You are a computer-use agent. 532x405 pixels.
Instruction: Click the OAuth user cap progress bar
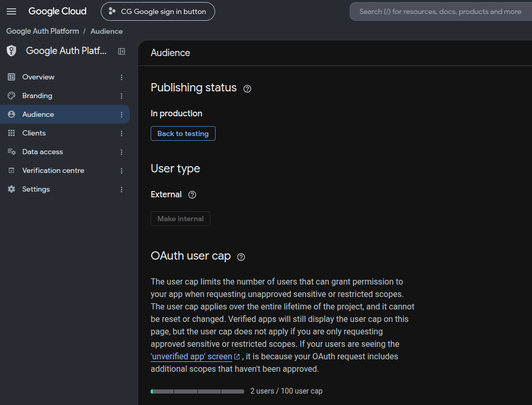[x=197, y=392]
